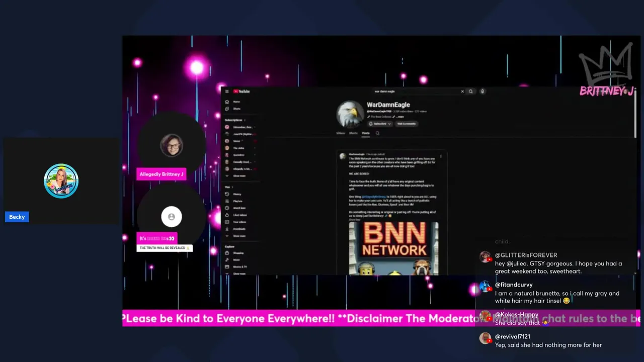Viewport: 644px width, 362px height.
Task: Click the 'Please be Kind to Everyone' ticker
Action: 381,318
